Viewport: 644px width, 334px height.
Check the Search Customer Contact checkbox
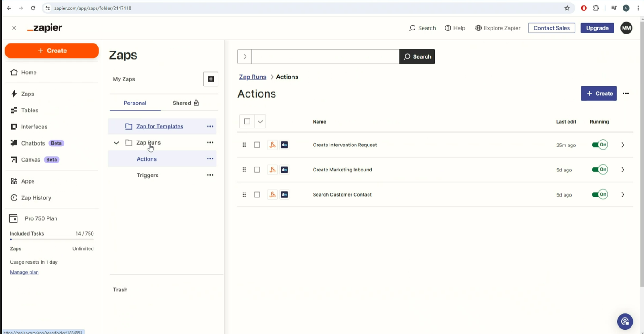pyautogui.click(x=257, y=194)
